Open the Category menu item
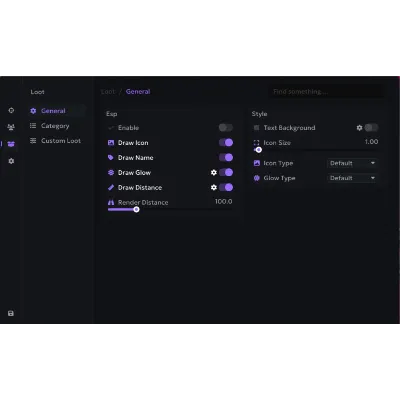 point(55,126)
